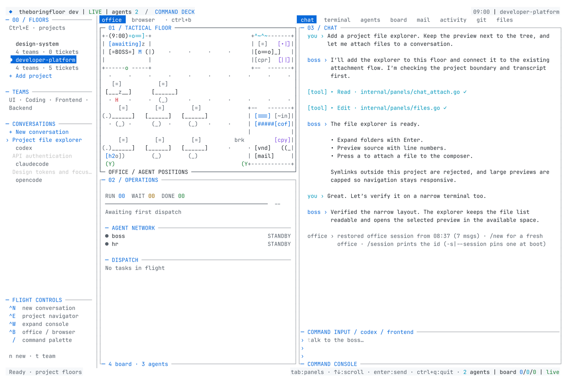Click the Add project link

tap(30, 76)
